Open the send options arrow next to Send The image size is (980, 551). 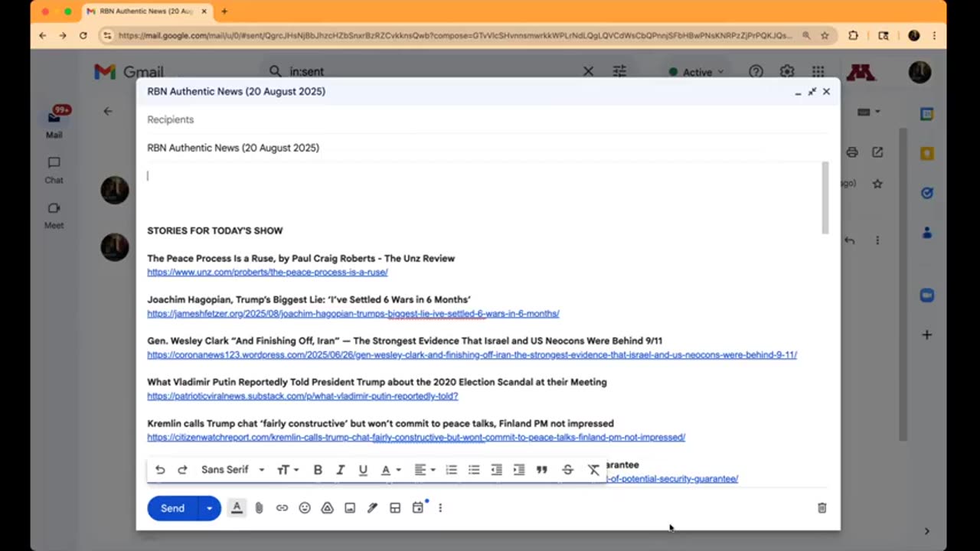[x=209, y=508]
